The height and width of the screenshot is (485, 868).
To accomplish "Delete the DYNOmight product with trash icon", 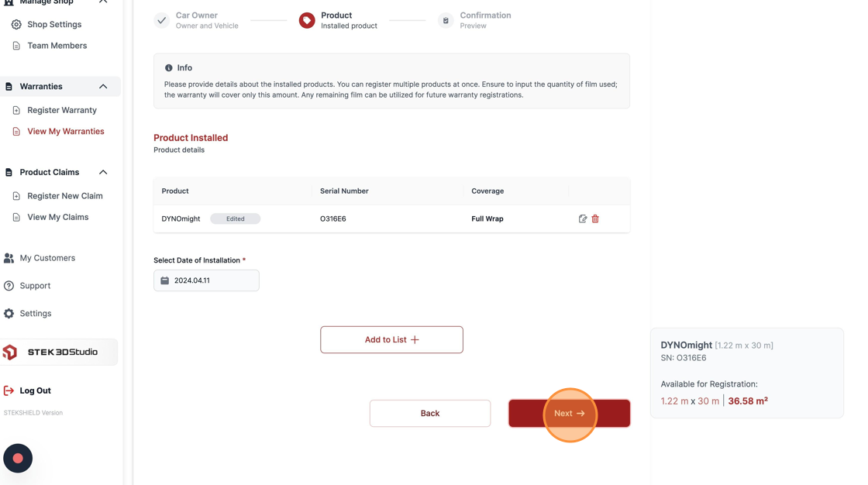I will tap(595, 218).
